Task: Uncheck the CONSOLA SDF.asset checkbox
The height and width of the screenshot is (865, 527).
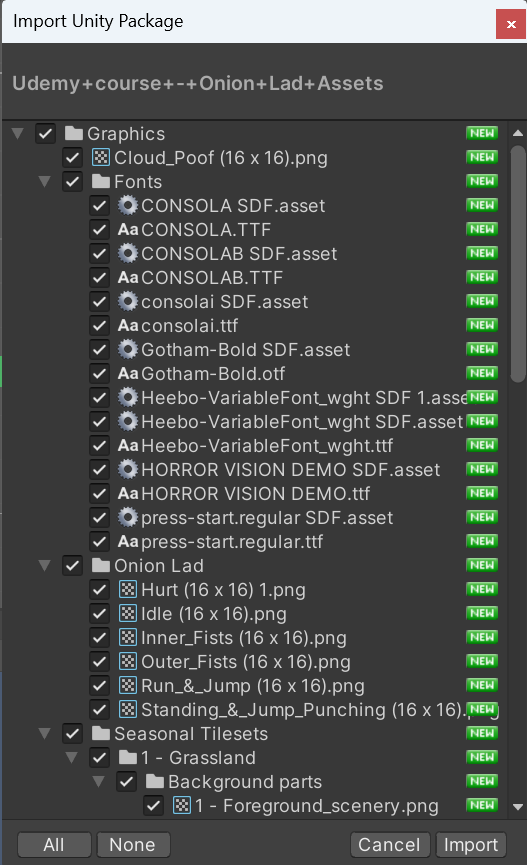Action: pyautogui.click(x=99, y=206)
